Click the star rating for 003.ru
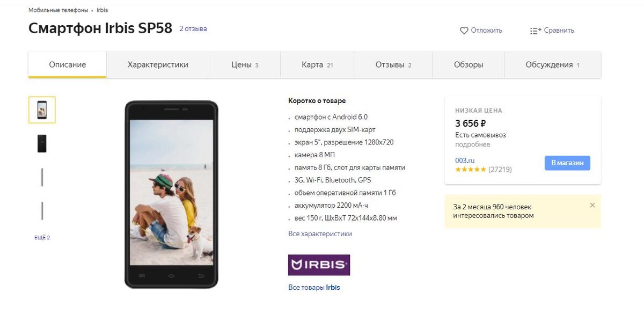 (471, 170)
